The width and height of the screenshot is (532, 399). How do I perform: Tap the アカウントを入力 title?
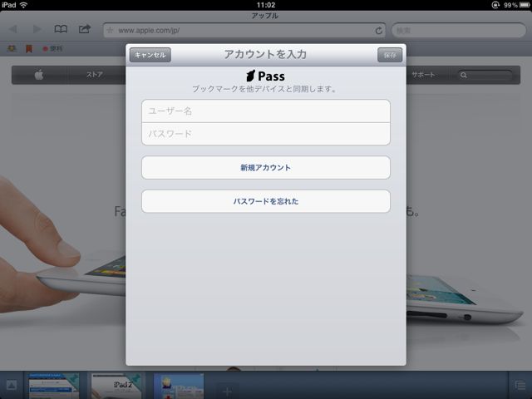tap(265, 54)
